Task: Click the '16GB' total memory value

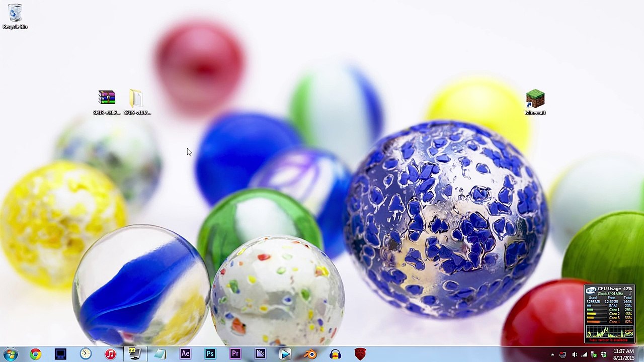Action: (627, 302)
